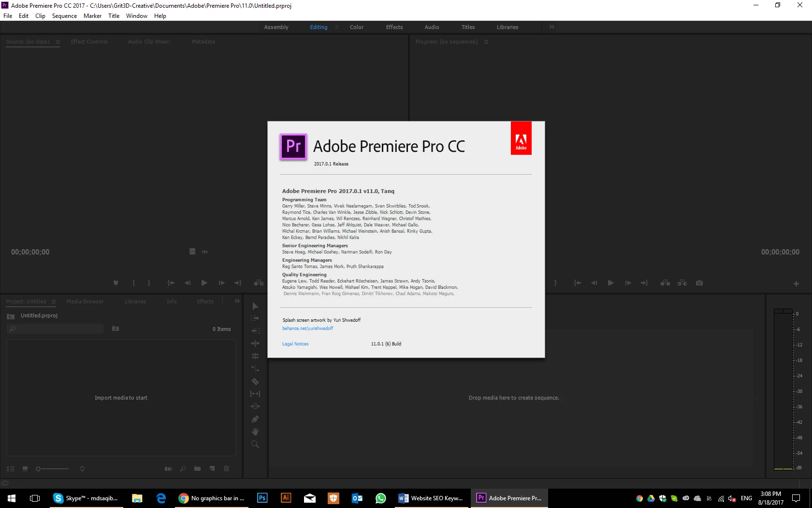This screenshot has height=508, width=812.
Task: Open the Legal Notices link
Action: coord(295,344)
